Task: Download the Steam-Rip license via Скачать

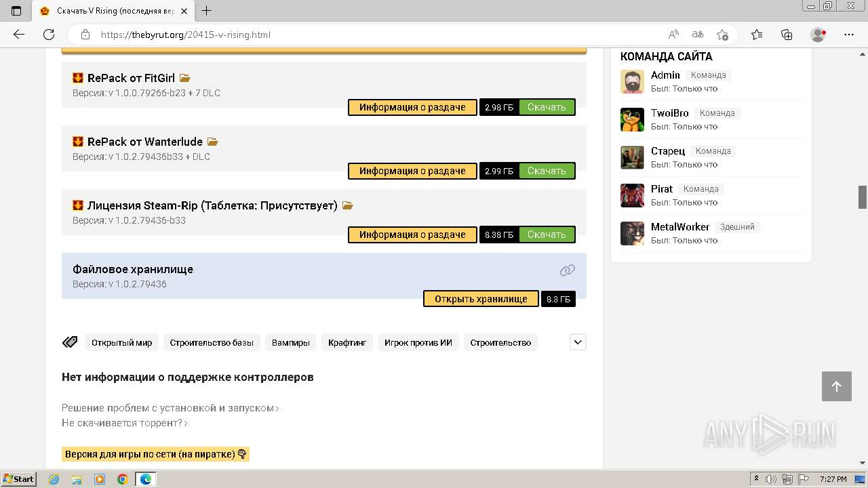Action: 547,235
